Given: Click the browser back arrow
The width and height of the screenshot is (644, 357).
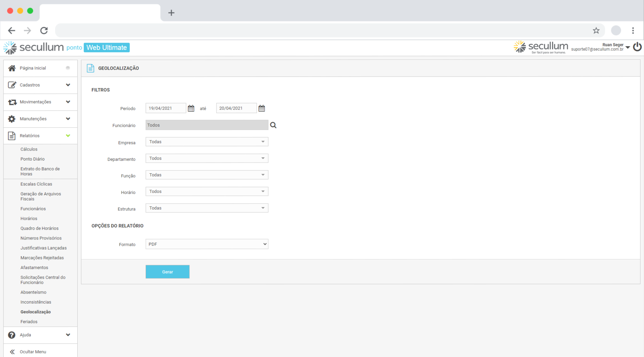Looking at the screenshot, I should (12, 31).
